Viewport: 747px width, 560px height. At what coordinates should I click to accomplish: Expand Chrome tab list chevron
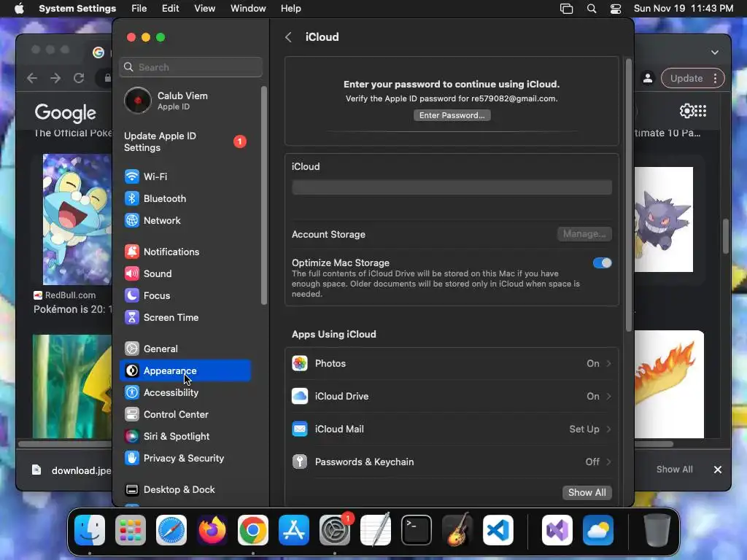tap(715, 52)
